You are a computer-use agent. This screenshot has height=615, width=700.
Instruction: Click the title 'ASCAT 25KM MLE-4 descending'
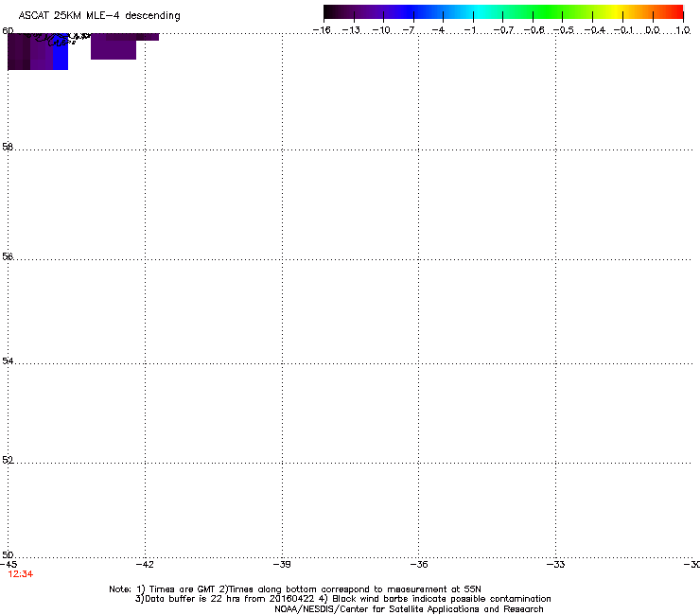tap(99, 16)
